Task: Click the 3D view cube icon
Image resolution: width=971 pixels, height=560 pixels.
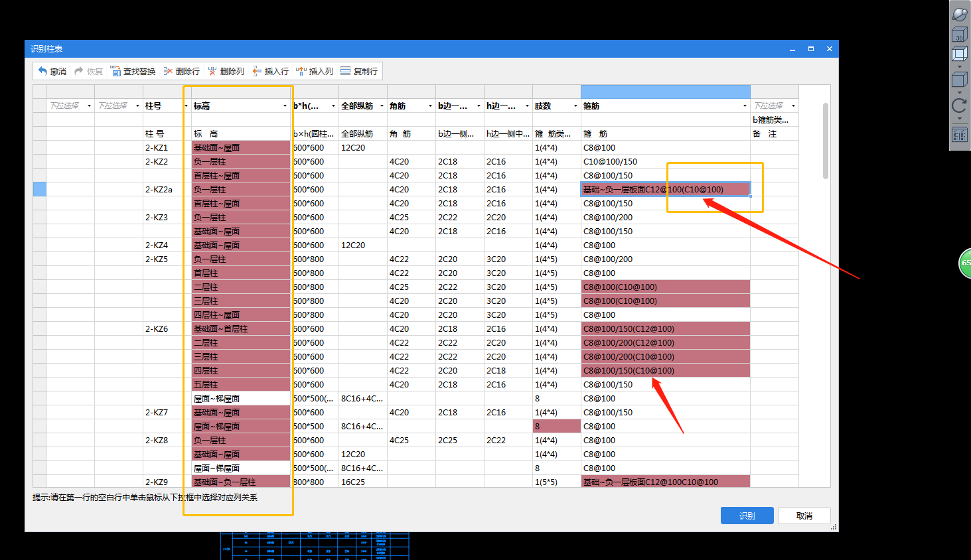Action: [960, 35]
